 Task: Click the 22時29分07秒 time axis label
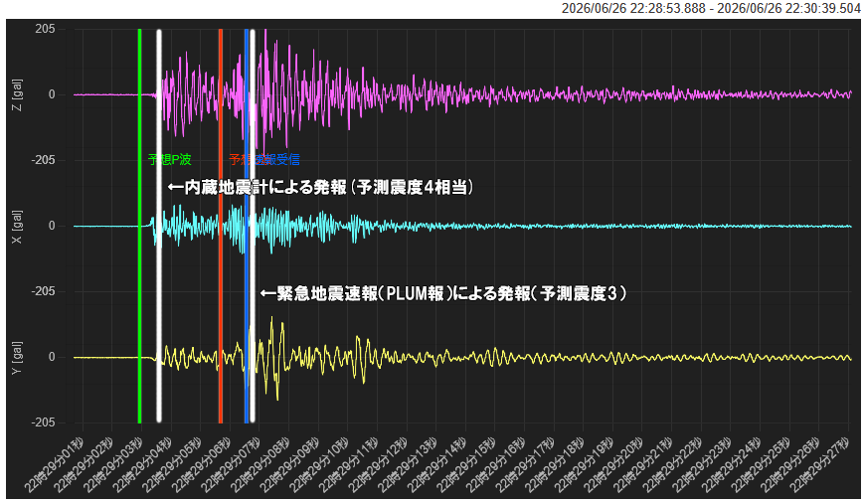(x=232, y=463)
